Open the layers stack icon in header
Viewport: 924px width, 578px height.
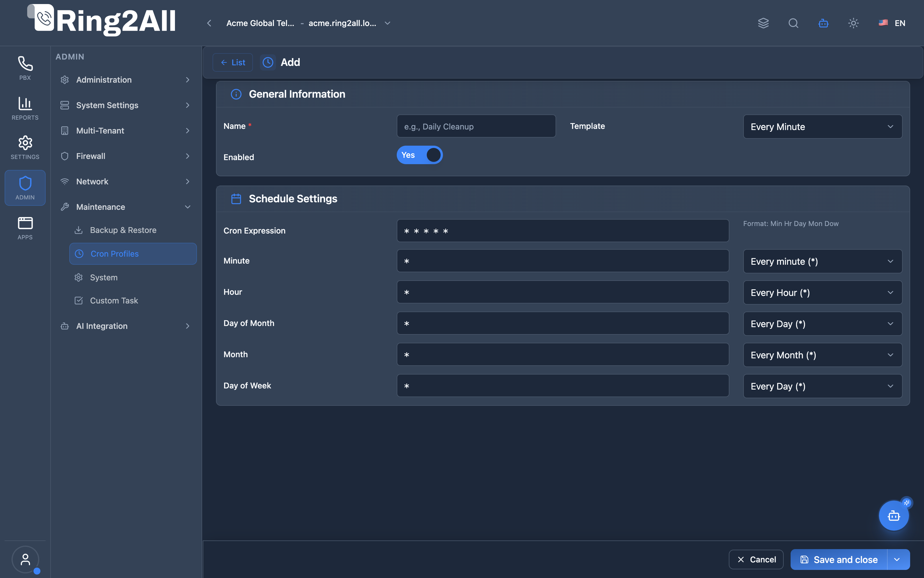tap(763, 23)
